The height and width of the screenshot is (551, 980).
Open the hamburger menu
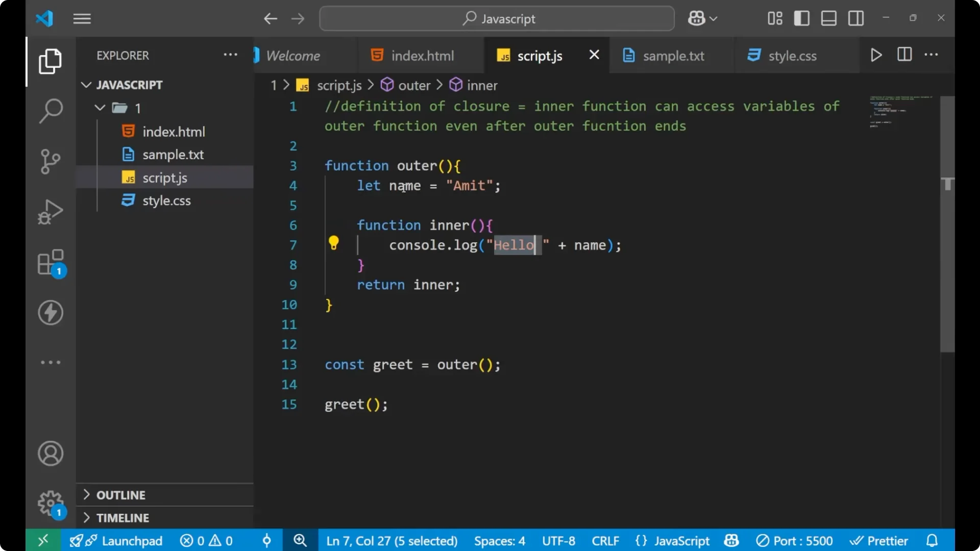click(82, 18)
